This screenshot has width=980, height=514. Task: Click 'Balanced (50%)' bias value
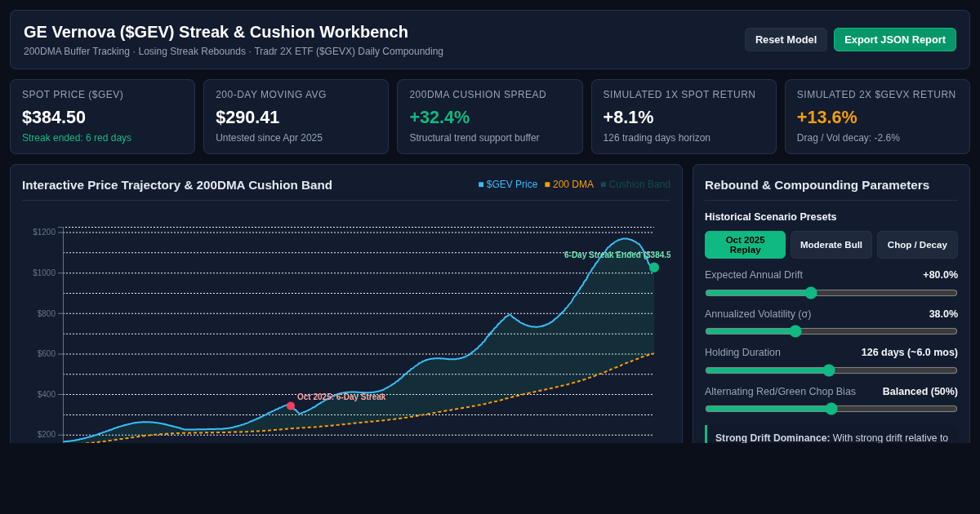(920, 392)
